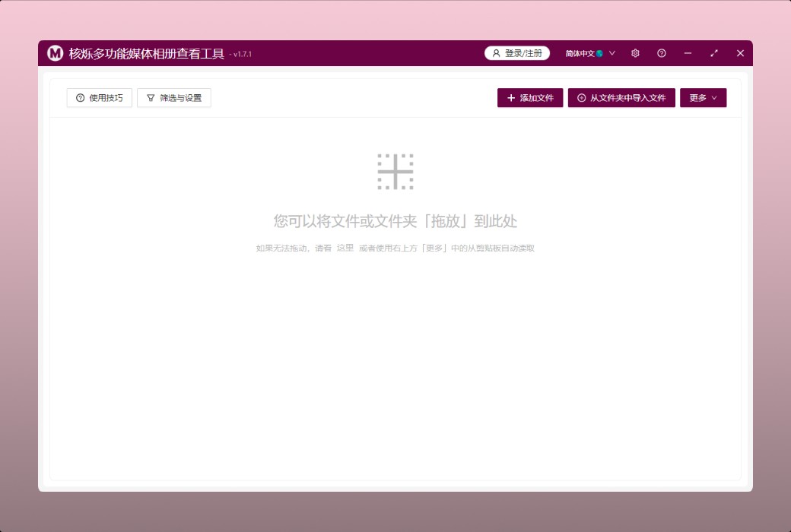
Task: Open settings with the gear icon
Action: [635, 53]
